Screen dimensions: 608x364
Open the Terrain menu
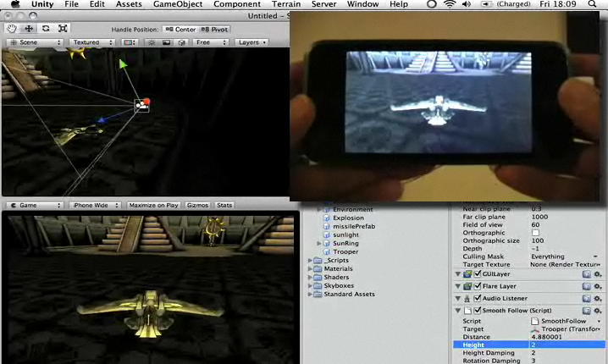point(286,4)
